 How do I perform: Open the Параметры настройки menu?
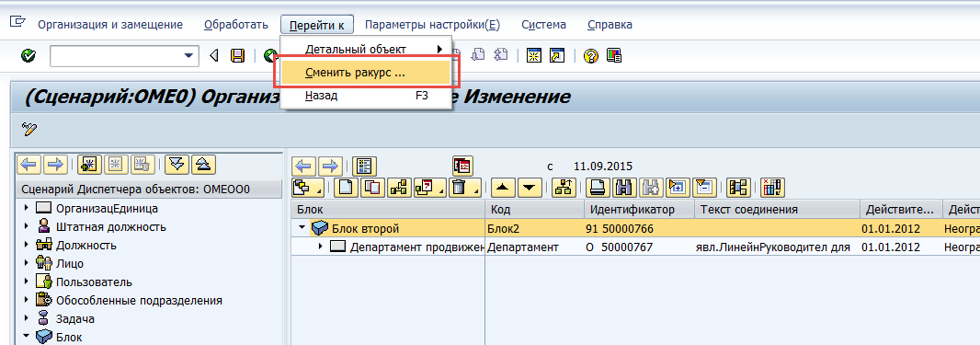(x=432, y=25)
